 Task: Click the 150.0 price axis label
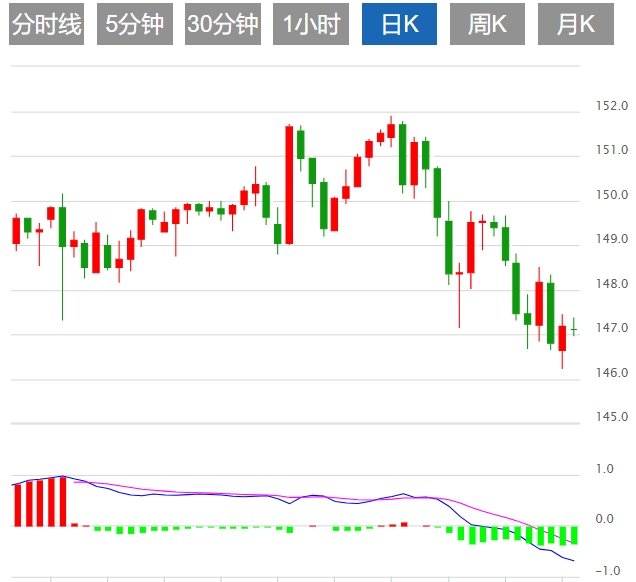611,195
